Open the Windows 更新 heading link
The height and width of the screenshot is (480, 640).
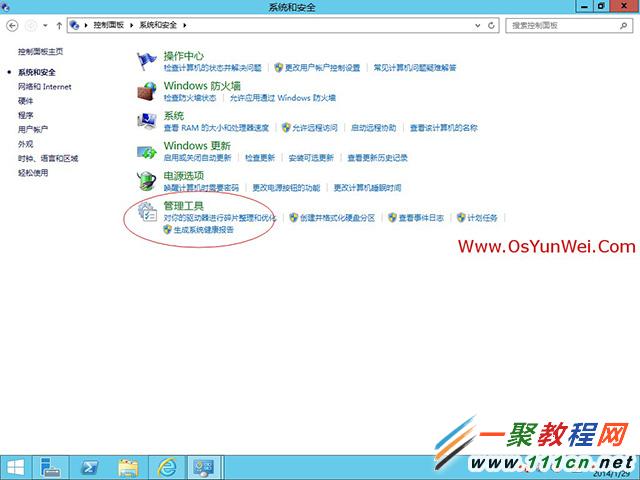tap(197, 146)
